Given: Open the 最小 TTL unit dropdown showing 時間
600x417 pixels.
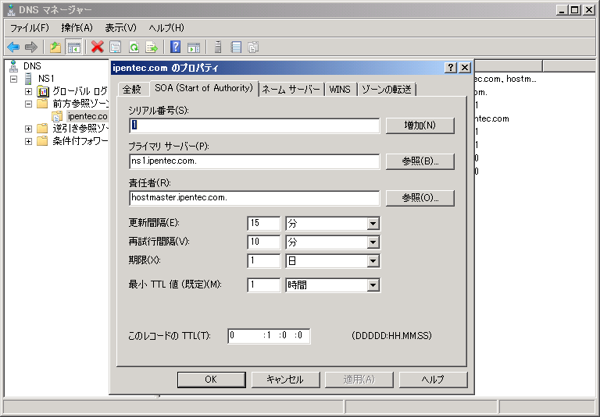Looking at the screenshot, I should pyautogui.click(x=373, y=285).
